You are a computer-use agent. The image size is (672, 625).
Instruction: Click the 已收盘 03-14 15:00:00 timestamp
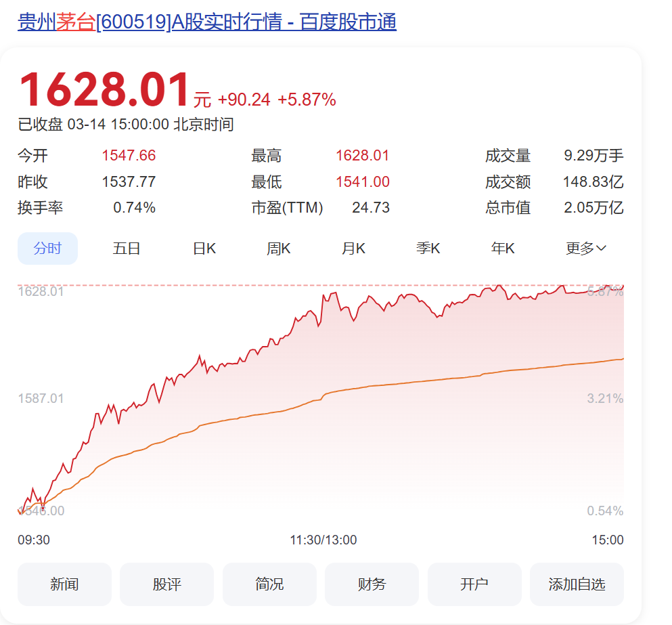tap(126, 125)
